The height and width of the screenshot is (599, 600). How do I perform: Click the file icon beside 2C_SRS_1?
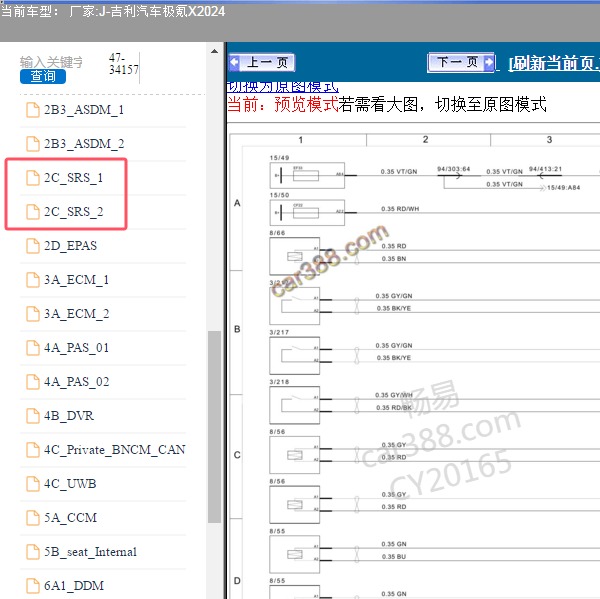tap(33, 178)
